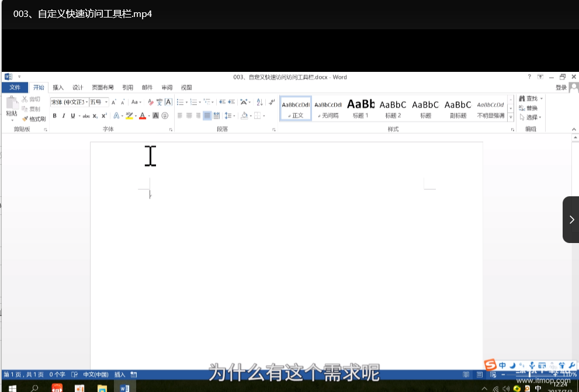Click the red font color swatch
The width and height of the screenshot is (579, 392).
[142, 116]
